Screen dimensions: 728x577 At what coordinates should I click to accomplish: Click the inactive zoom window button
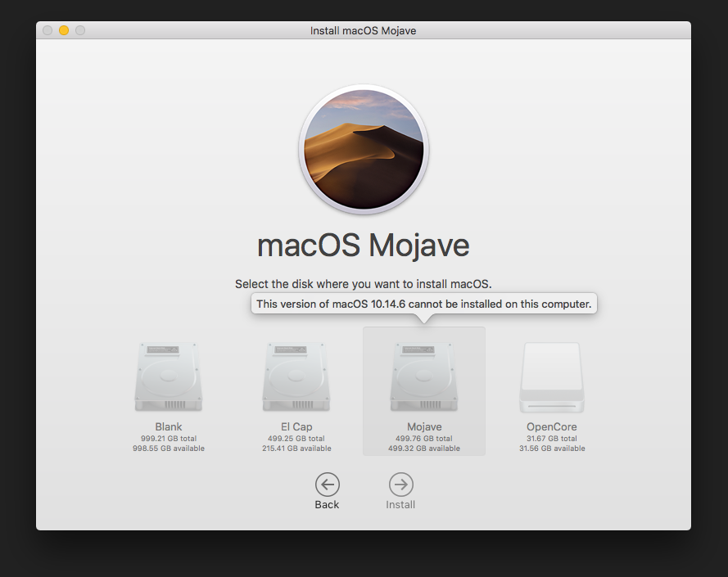tap(80, 30)
